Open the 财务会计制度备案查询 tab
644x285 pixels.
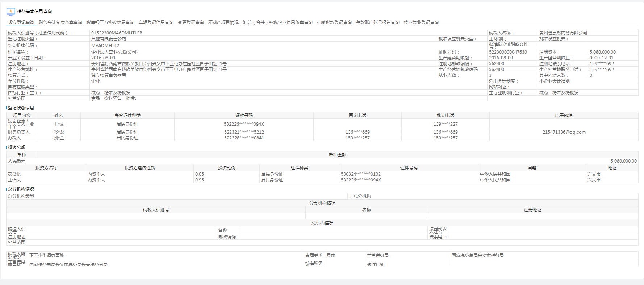pyautogui.click(x=60, y=22)
